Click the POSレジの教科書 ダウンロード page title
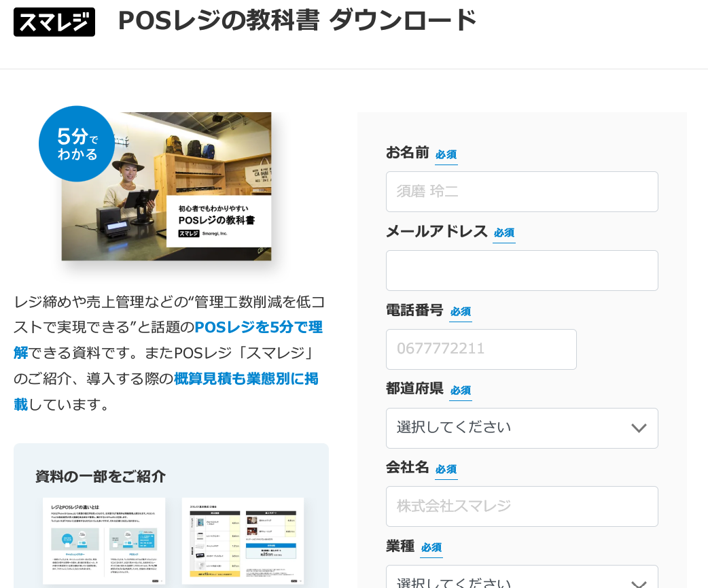The image size is (708, 588). click(x=297, y=20)
